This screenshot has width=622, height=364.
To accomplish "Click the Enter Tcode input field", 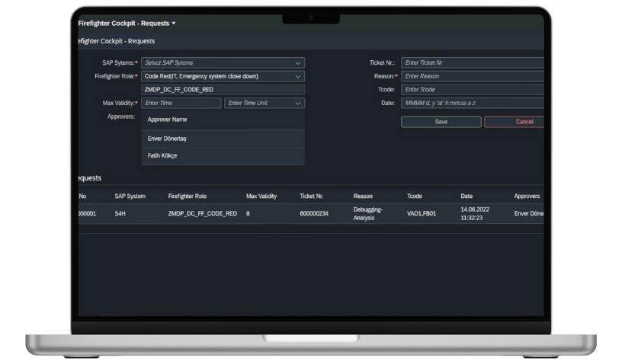I will point(473,90).
